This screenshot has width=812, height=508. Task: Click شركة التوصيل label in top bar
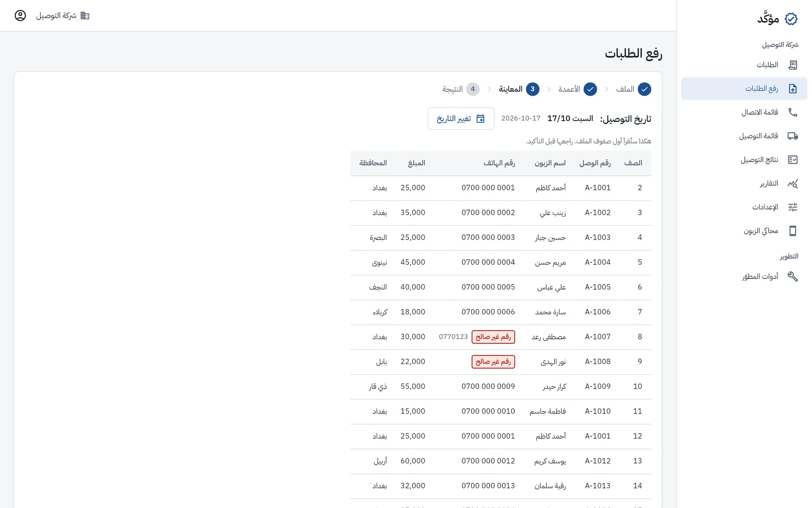pos(56,15)
